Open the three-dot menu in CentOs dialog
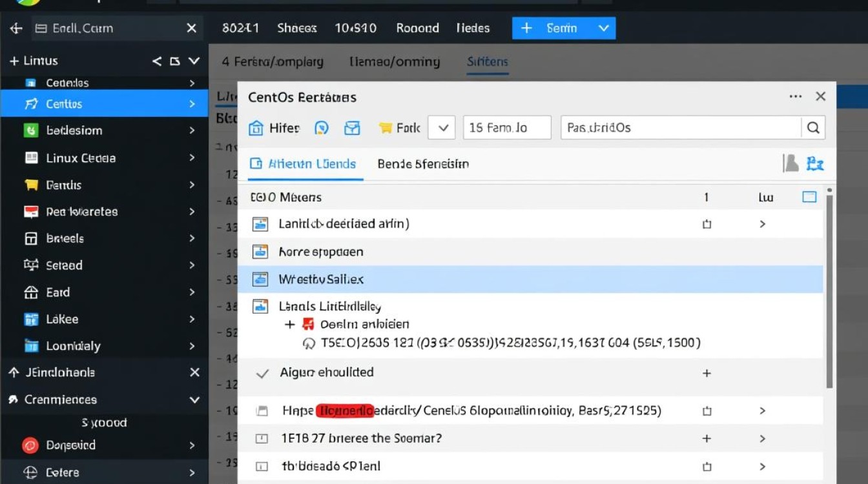Image resolution: width=868 pixels, height=484 pixels. 795,96
